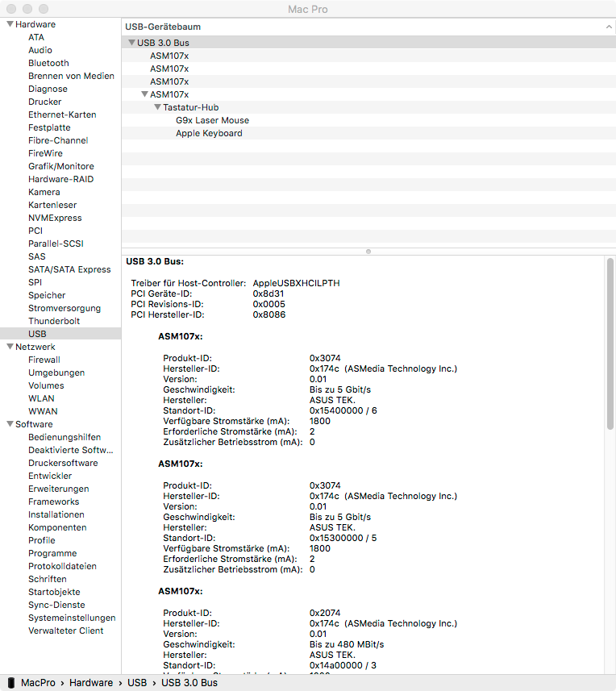The height and width of the screenshot is (691, 616).
Task: Click the detail pane vertical scrollbar
Action: [x=610, y=343]
